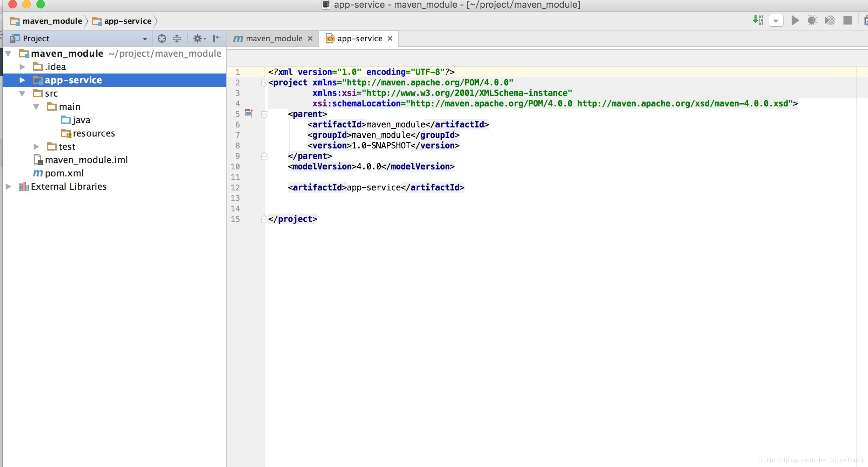This screenshot has height=467, width=868.
Task: Click the Collapse All icon in Project panel
Action: (x=177, y=39)
